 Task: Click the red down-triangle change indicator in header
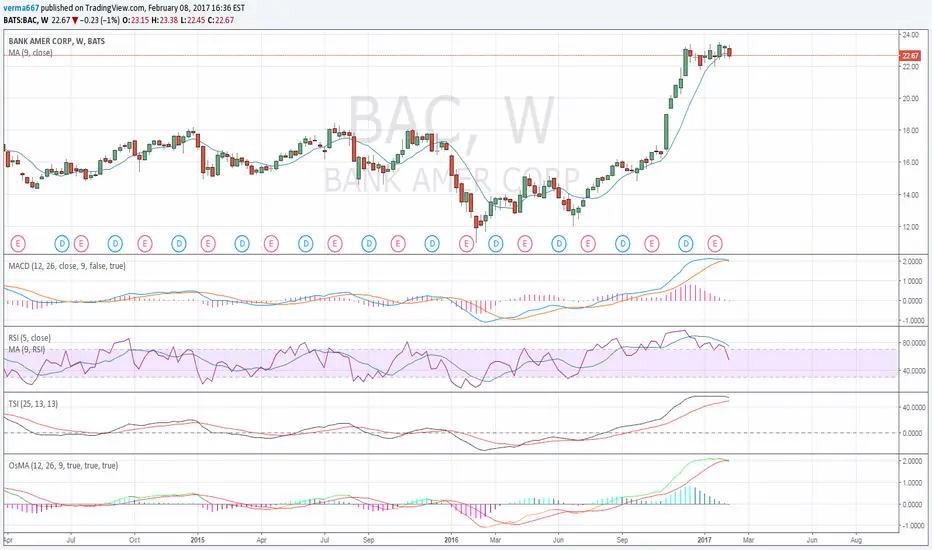coord(75,20)
